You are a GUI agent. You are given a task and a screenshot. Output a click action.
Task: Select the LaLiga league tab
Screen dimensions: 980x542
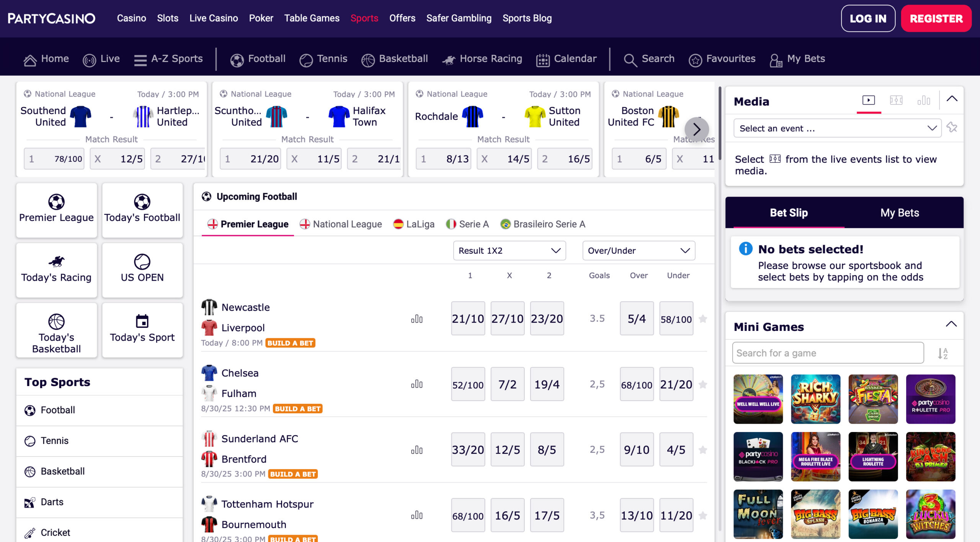coord(414,224)
